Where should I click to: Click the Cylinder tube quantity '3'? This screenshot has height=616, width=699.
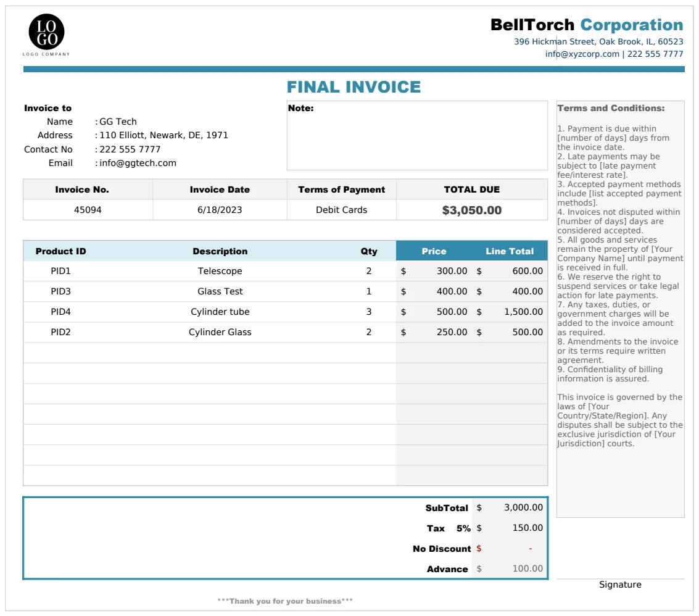pos(369,312)
